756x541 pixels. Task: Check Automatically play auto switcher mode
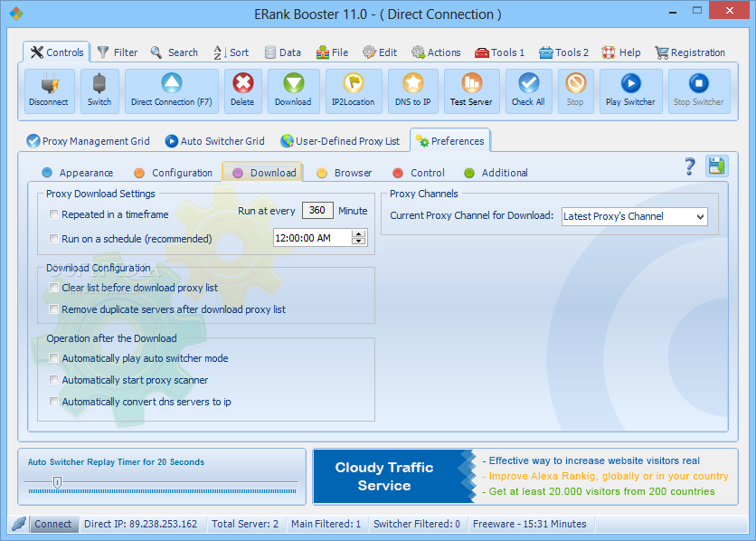coord(53,357)
